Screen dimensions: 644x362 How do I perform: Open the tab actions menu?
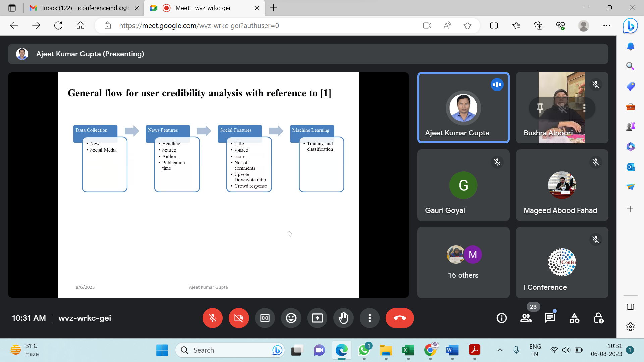12,8
